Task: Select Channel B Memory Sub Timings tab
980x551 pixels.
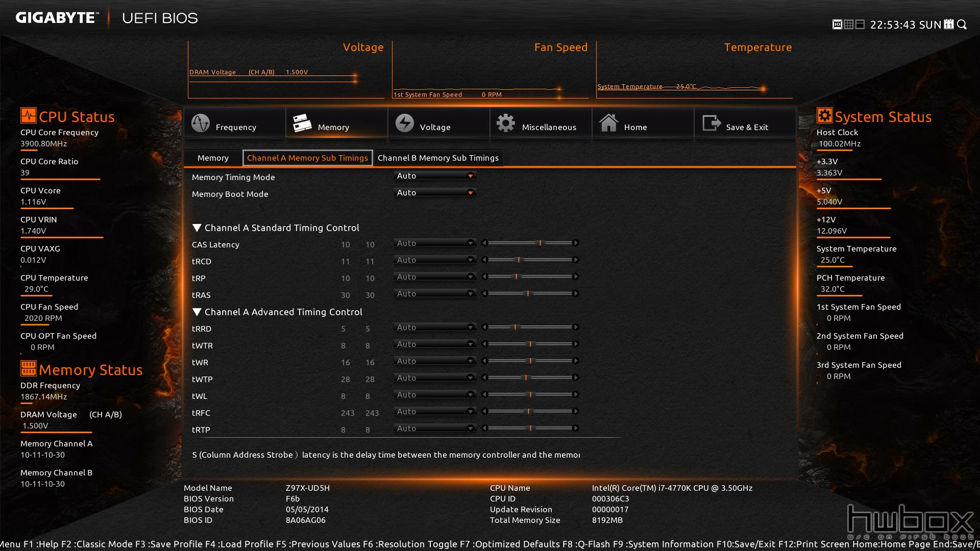Action: [438, 158]
